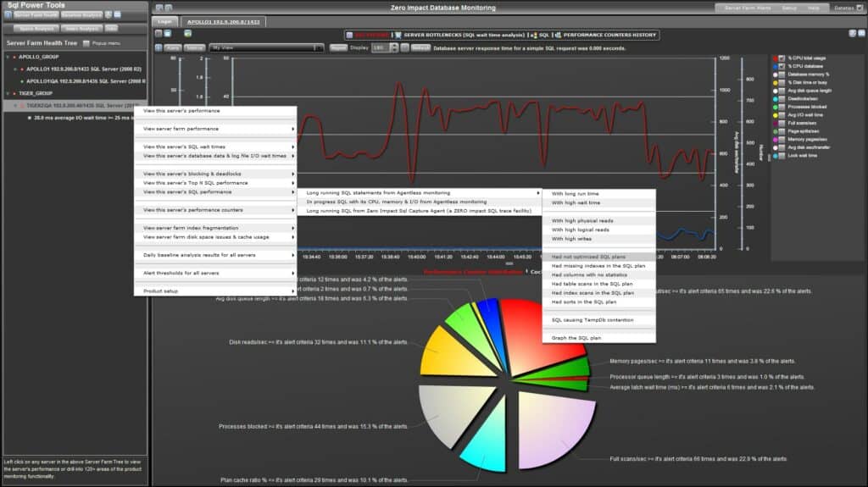Open Server Farm Health button in left panel
The height and width of the screenshot is (487, 868).
tap(36, 15)
